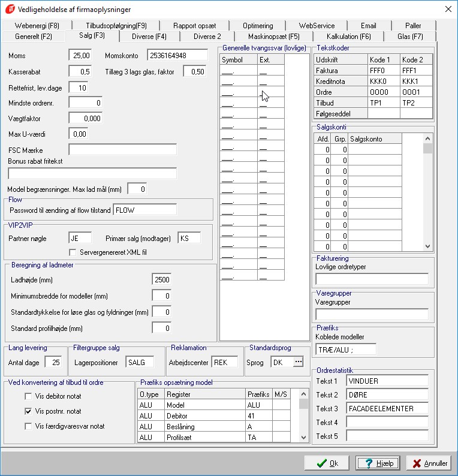
Task: Check Vis debitor notat option
Action: pyautogui.click(x=28, y=396)
